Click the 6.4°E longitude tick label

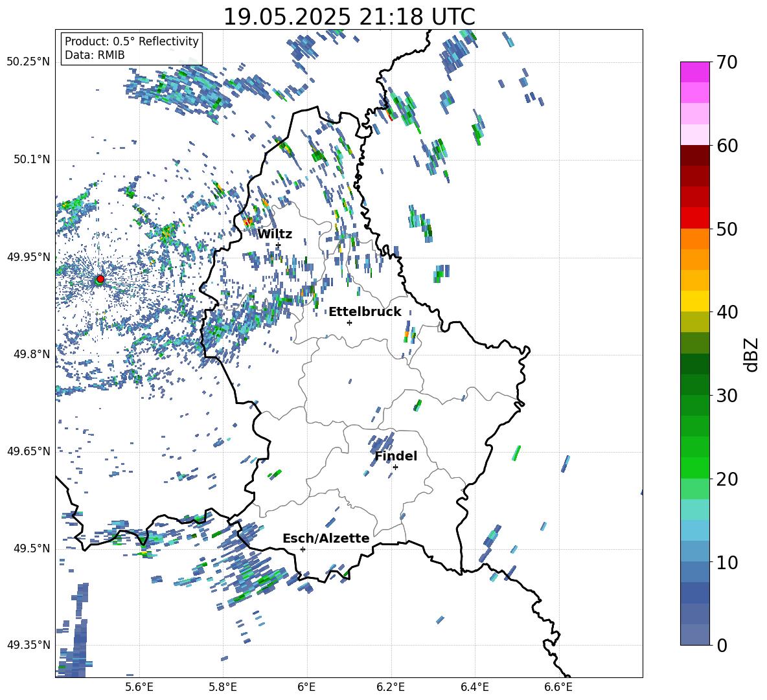(474, 688)
